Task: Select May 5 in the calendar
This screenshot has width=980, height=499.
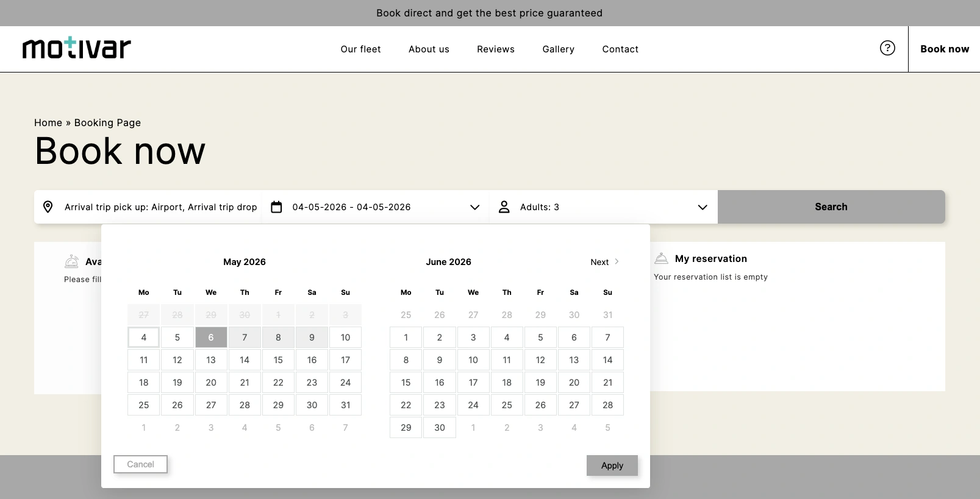Action: [x=177, y=338]
